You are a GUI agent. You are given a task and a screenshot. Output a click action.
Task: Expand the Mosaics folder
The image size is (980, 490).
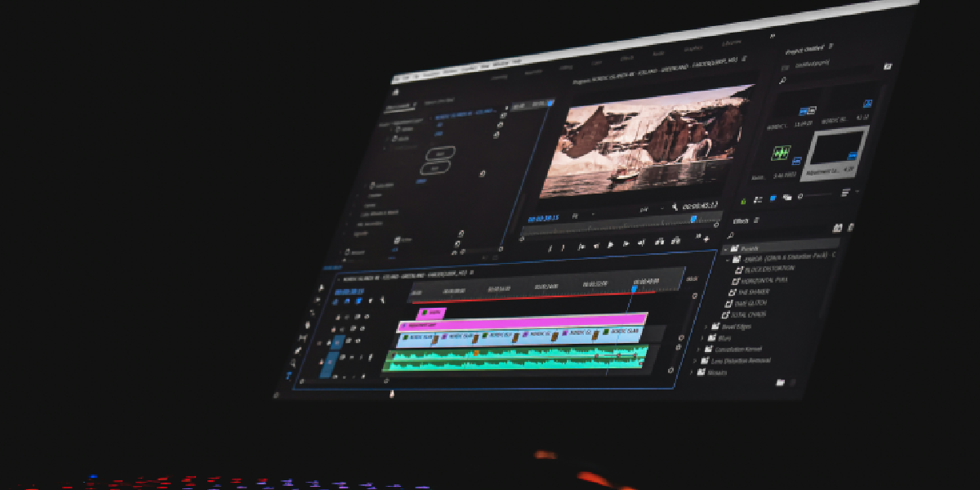tap(690, 372)
